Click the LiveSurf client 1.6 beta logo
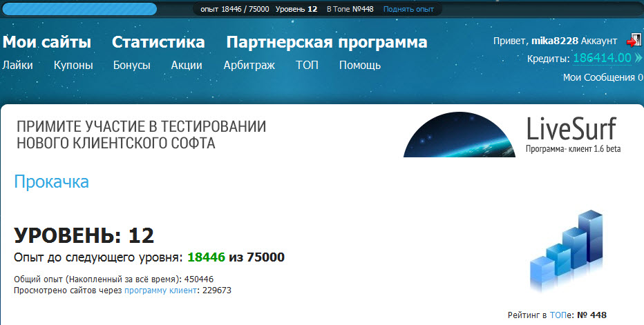Viewport: 644px width, 325px height. pos(573,135)
